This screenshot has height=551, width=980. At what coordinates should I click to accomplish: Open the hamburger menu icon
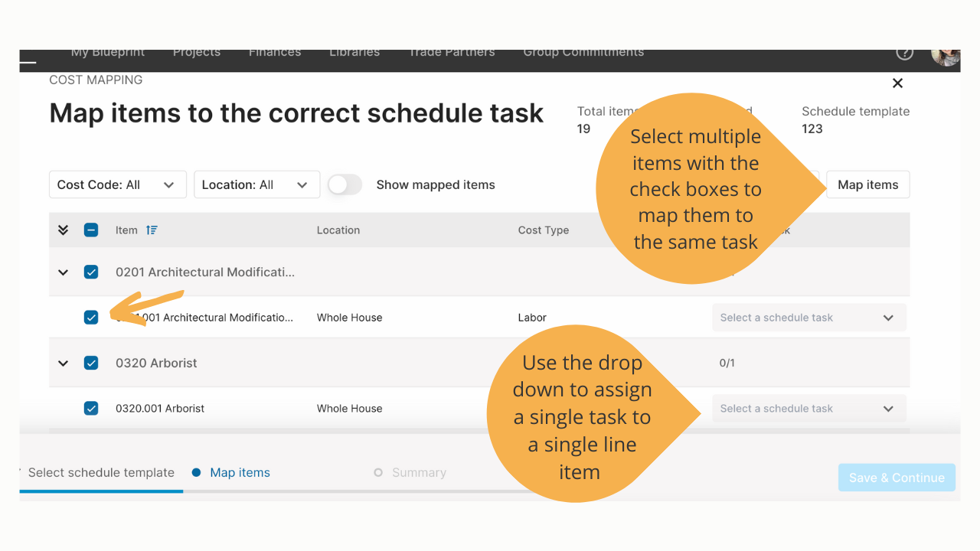tap(28, 59)
